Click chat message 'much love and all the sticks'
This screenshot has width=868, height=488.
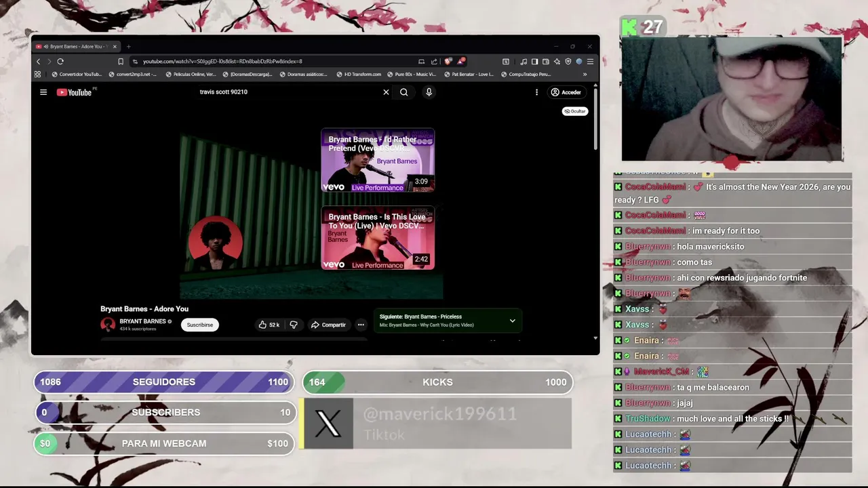pos(732,419)
